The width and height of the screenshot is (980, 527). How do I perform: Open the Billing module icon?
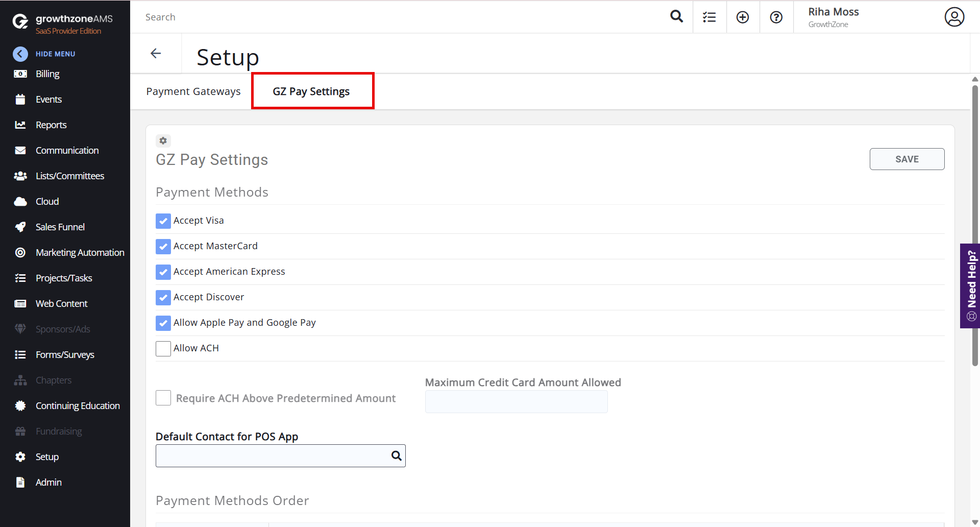(x=20, y=74)
